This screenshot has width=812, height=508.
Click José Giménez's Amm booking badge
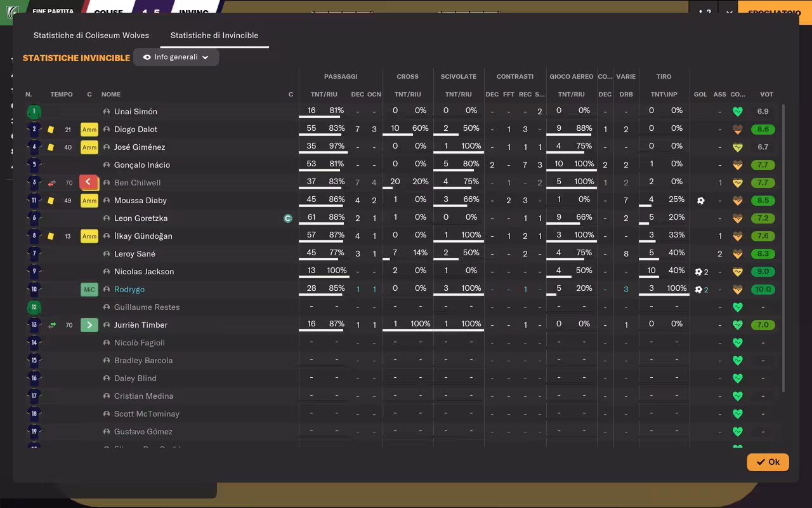89,147
